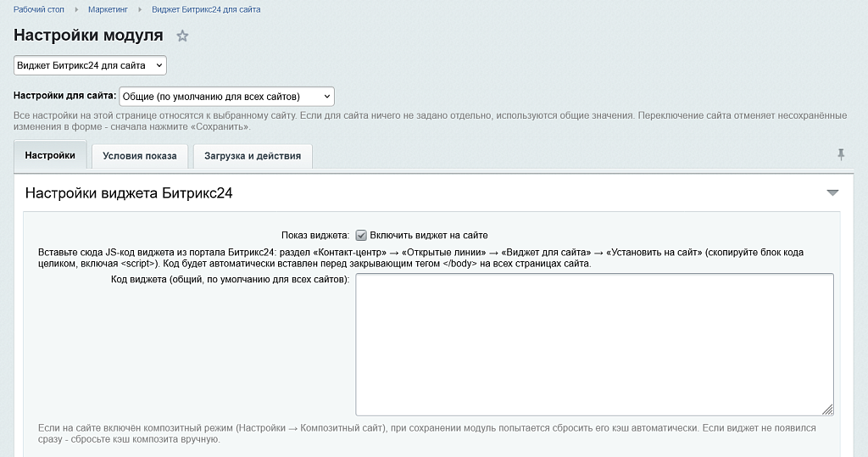Switch to the Загрузка и действия tab
The image size is (868, 457).
coord(253,156)
